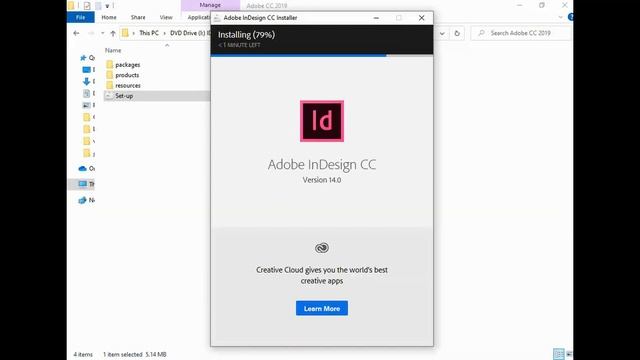Open the address bar history dropdown
Image resolution: width=640 pixels, height=360 pixels.
coord(442,33)
